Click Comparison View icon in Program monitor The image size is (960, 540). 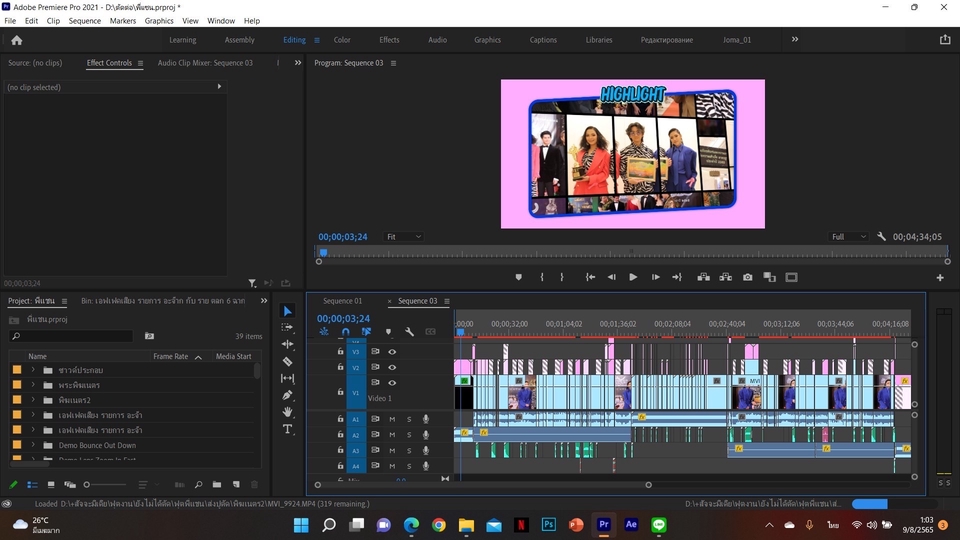770,277
